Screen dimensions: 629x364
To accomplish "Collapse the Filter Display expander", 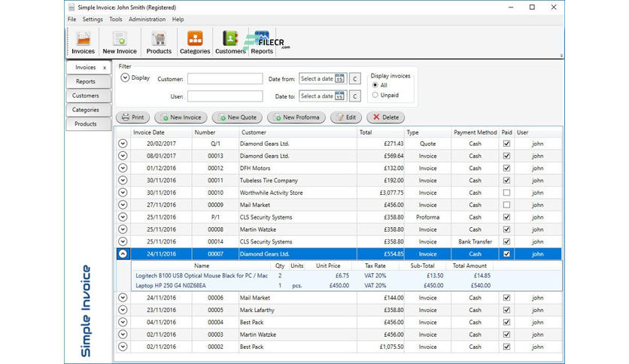I will pos(125,77).
